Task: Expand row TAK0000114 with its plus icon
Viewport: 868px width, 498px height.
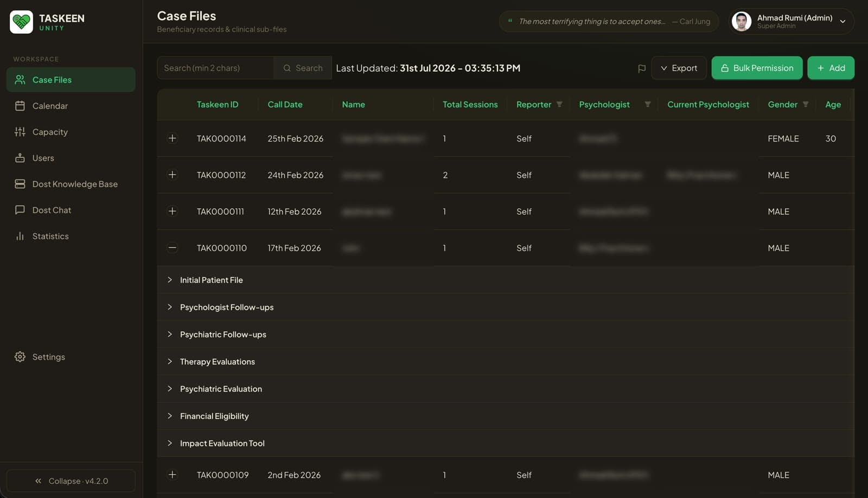Action: pos(172,138)
